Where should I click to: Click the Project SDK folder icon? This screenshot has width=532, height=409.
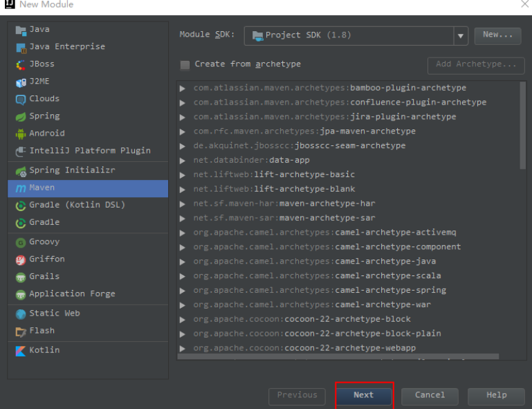coord(258,35)
